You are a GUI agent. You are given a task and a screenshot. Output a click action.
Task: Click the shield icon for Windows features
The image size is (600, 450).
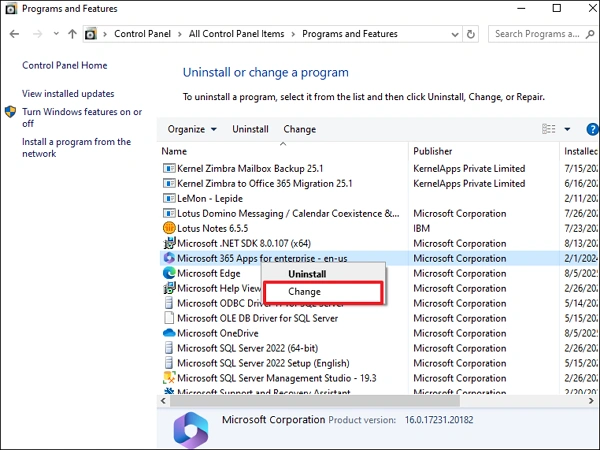coord(10,112)
